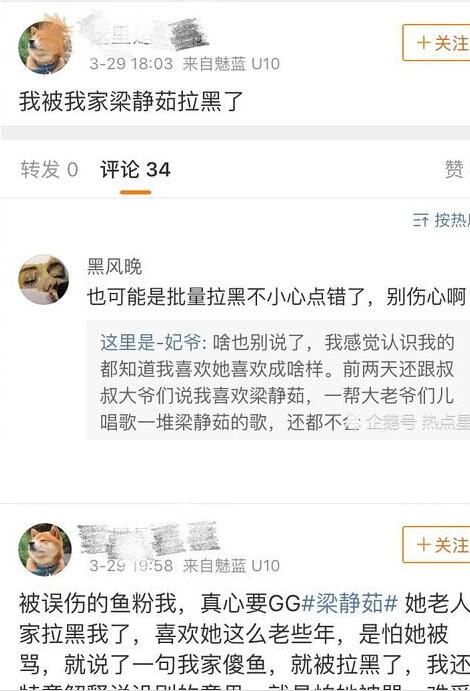
Task: Open the second post's Shiba avatar
Action: point(44,549)
